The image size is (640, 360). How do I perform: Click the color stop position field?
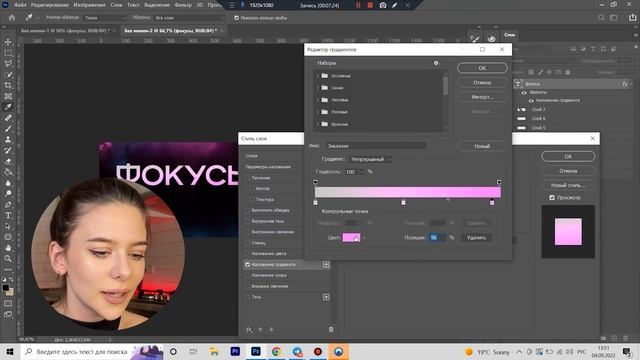[437, 238]
